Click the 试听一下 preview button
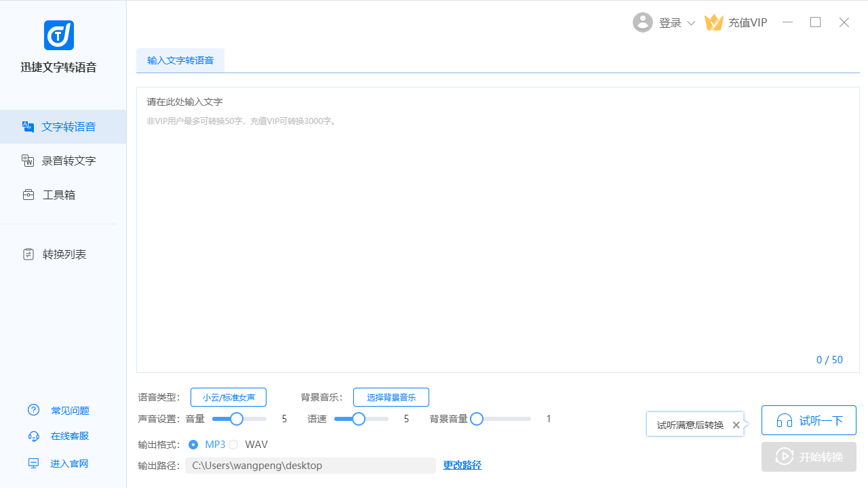 pos(809,420)
